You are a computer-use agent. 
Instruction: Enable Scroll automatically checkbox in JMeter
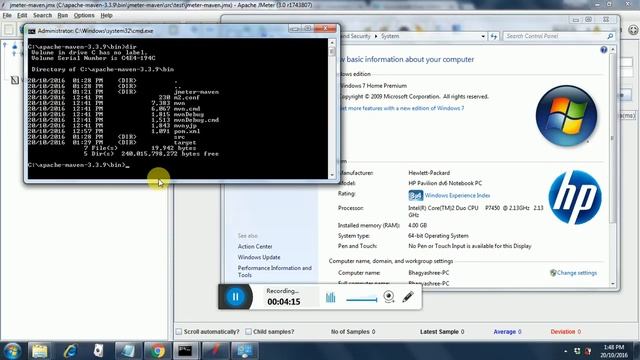(x=179, y=332)
